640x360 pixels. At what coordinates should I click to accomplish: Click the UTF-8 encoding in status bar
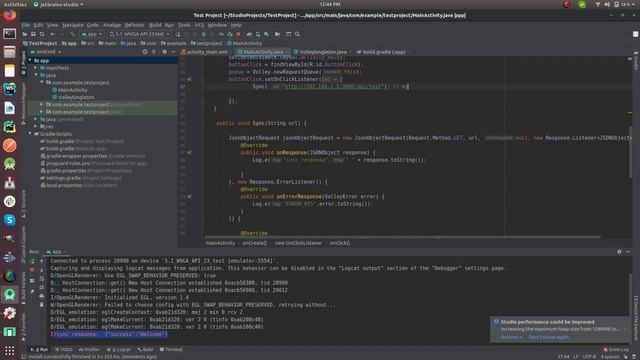tap(589, 356)
